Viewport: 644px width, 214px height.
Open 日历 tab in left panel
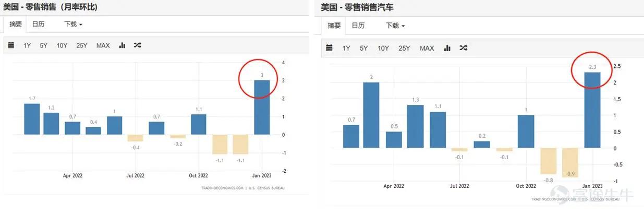click(x=38, y=24)
